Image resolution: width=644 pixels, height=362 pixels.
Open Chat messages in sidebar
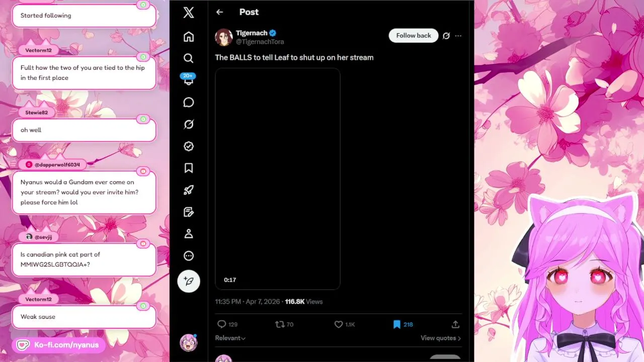point(189,103)
